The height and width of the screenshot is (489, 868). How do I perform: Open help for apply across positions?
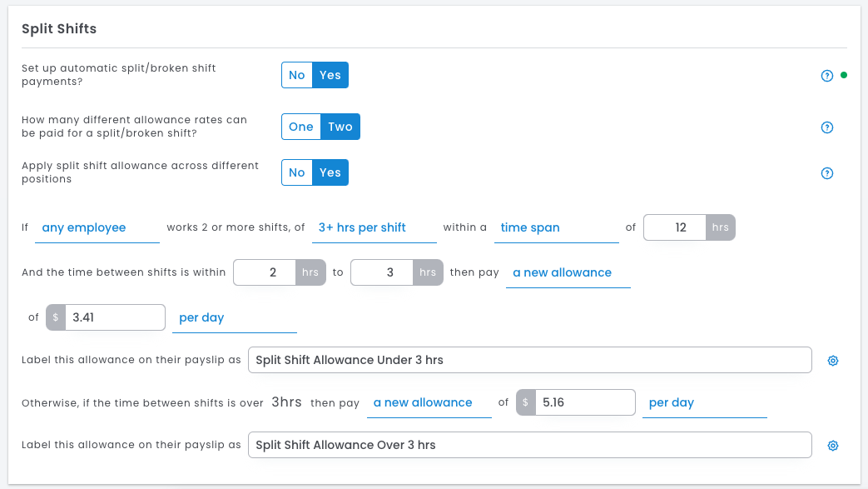[826, 173]
